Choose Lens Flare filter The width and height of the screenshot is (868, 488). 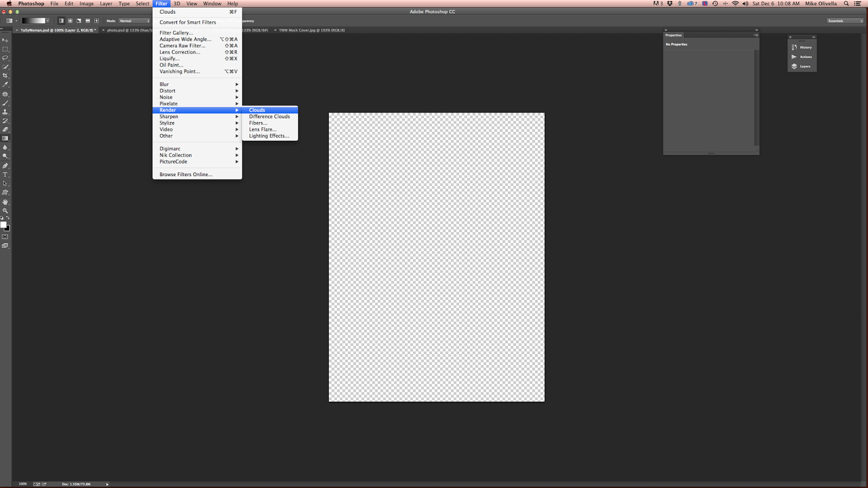[270, 130]
